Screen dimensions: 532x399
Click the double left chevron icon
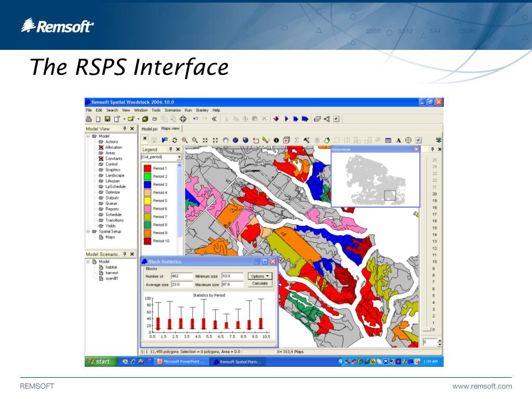point(214,119)
